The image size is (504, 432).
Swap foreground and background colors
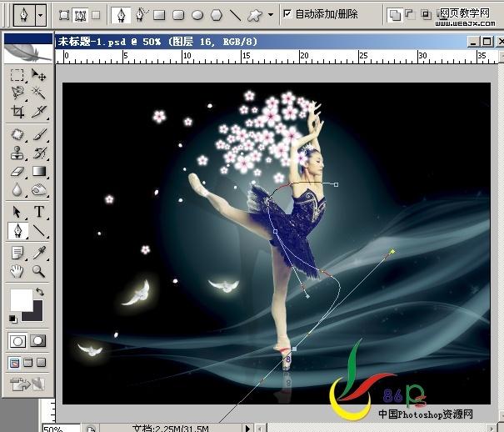[x=40, y=292]
